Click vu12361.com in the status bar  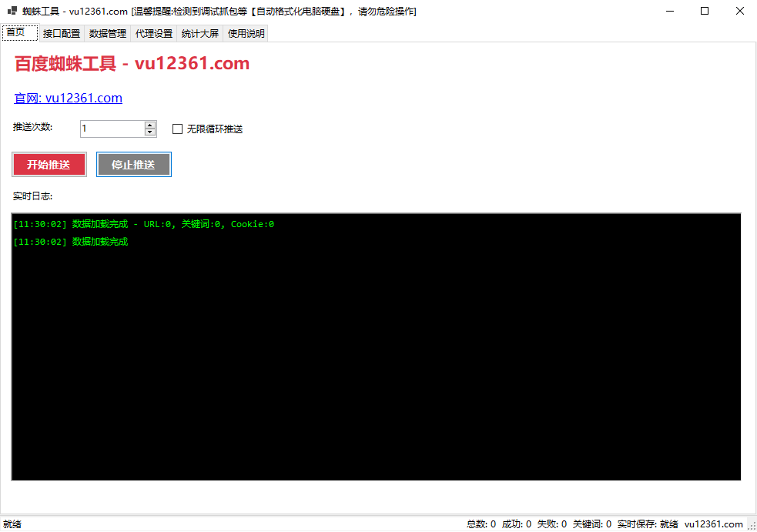pyautogui.click(x=713, y=524)
